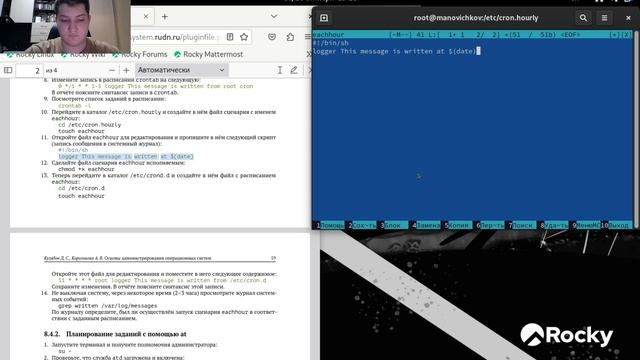
Task: Open search in terminal header
Action: point(583,18)
